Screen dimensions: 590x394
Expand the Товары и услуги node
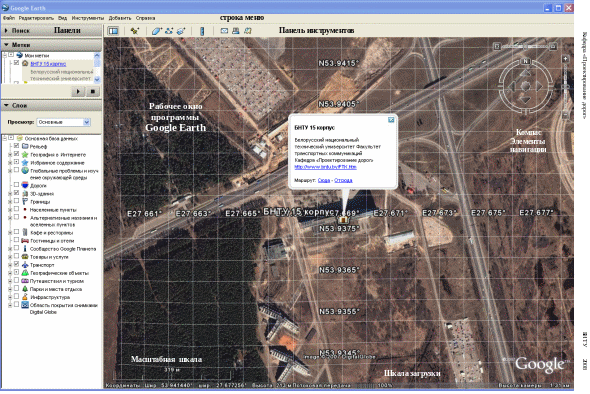click(x=11, y=257)
